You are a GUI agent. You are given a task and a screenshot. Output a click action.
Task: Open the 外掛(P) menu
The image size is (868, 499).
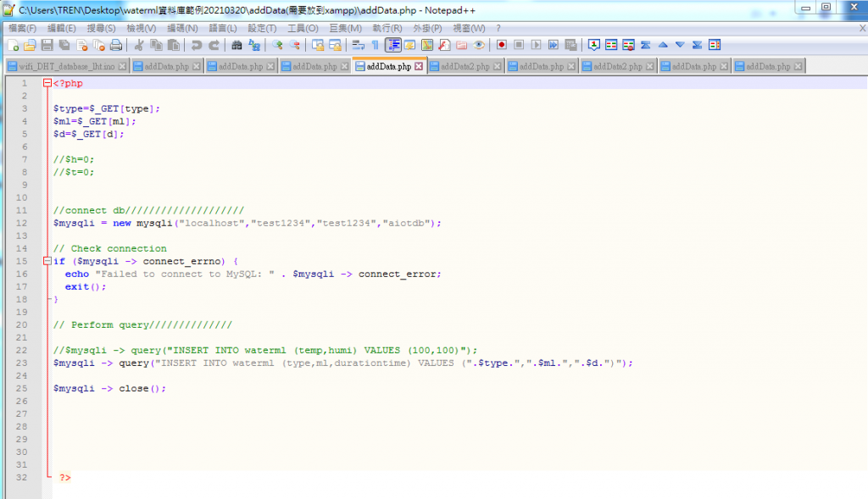coord(427,28)
